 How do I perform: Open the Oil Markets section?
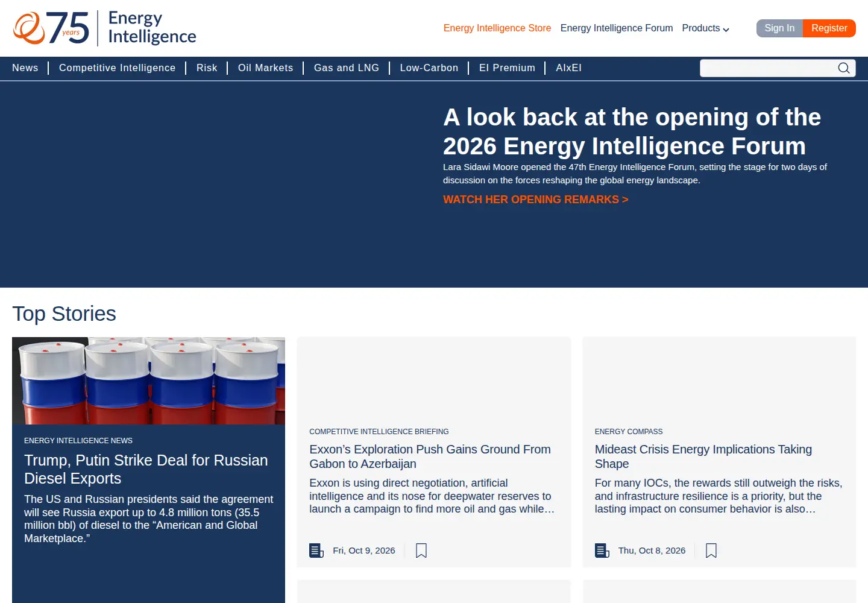(x=266, y=68)
